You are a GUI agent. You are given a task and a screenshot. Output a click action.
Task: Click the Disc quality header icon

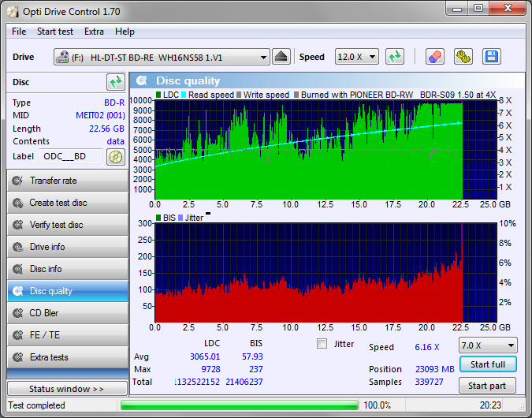(142, 80)
